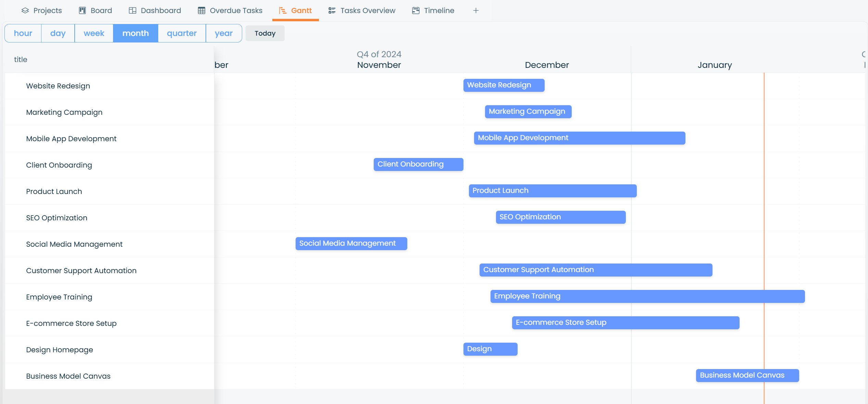Select E-commerce Store Setup bar

point(626,323)
